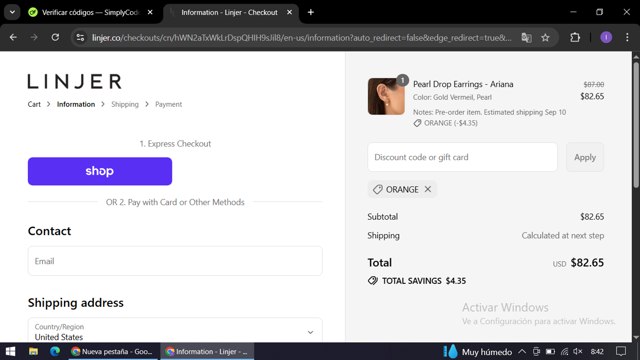
Task: Select the Shipping breadcrumb step
Action: point(125,104)
